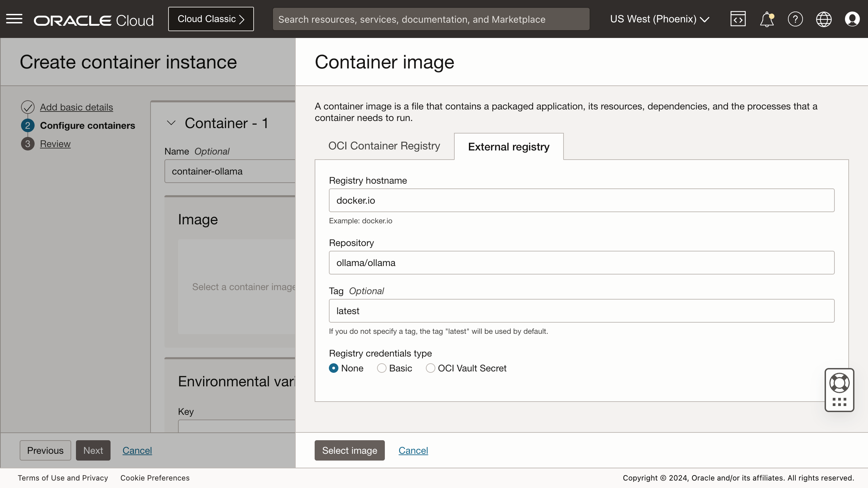
Task: Cancel the Container image panel
Action: point(413,450)
